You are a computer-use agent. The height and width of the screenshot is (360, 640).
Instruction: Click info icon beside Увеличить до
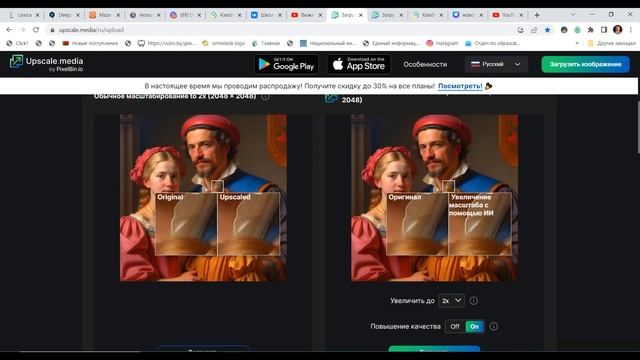pos(473,301)
